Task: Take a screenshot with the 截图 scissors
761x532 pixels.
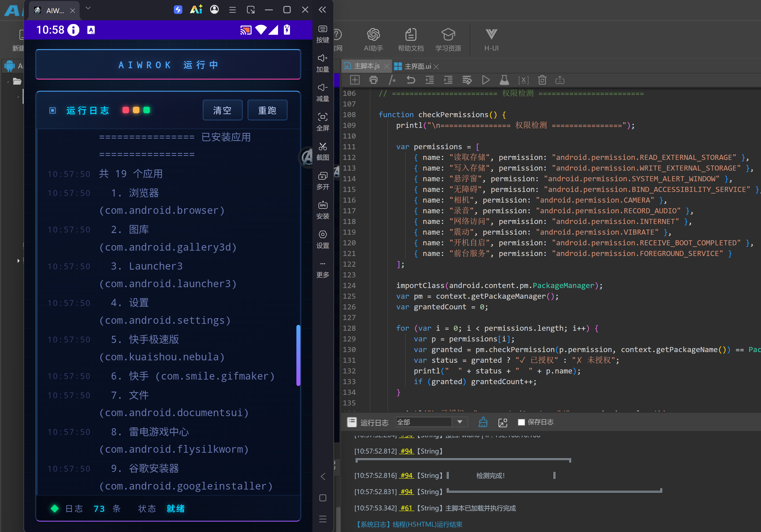Action: click(323, 151)
